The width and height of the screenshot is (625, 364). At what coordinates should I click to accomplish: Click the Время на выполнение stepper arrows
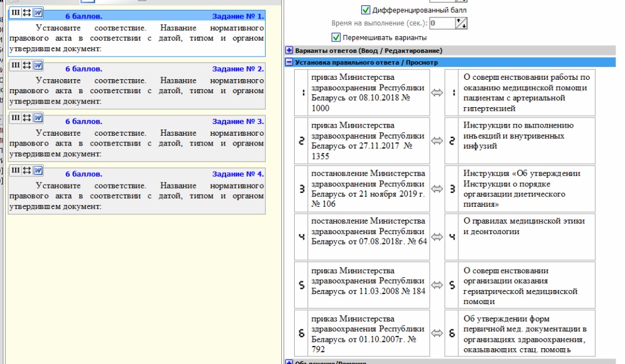click(461, 23)
